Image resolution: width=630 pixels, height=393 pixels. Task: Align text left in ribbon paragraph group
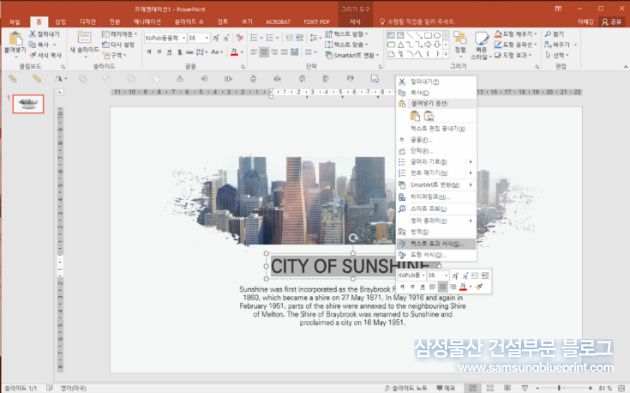254,52
